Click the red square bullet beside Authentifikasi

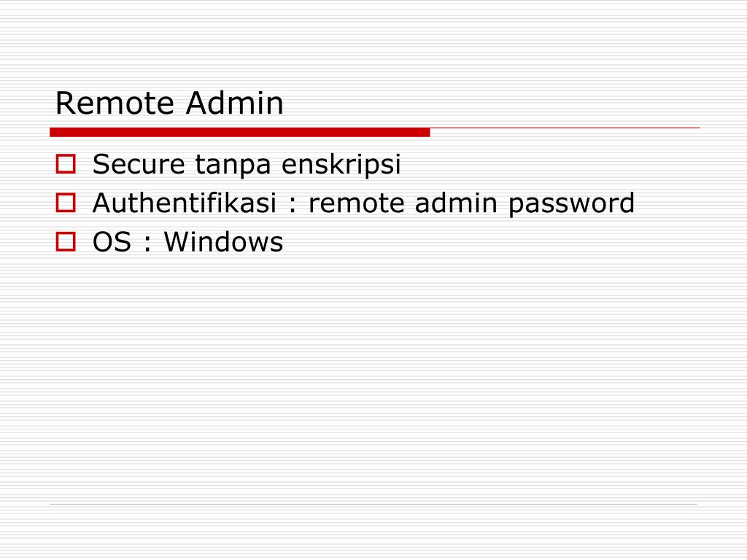click(66, 203)
